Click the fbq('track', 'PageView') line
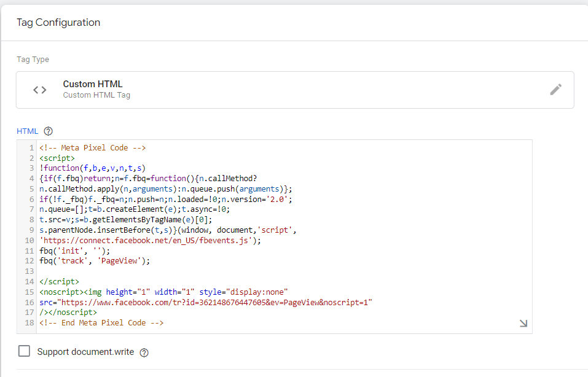 tap(95, 261)
